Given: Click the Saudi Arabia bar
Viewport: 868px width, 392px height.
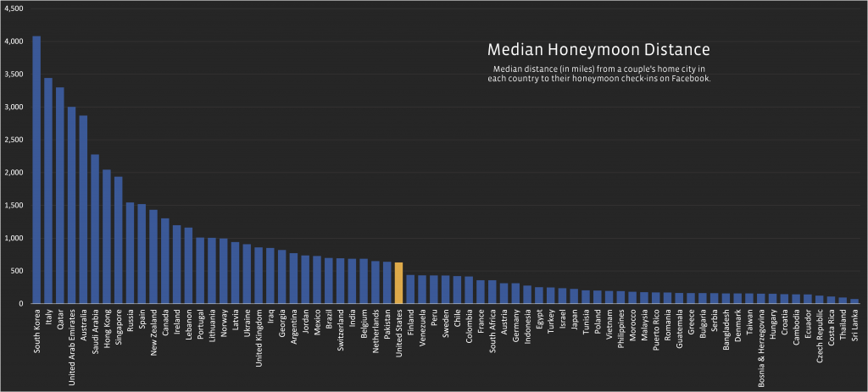Looking at the screenshot, I should click(x=95, y=229).
